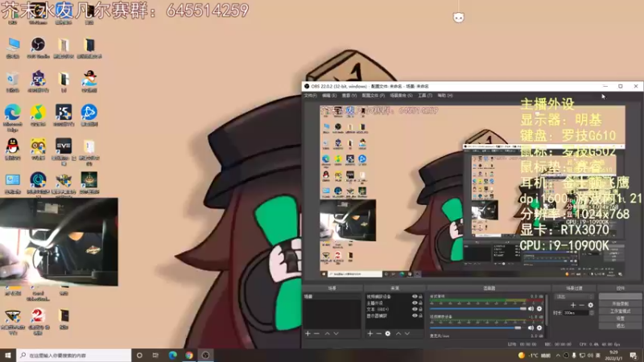644x362 pixels.
Task: Add a source with the Sources plus icon
Action: click(369, 334)
